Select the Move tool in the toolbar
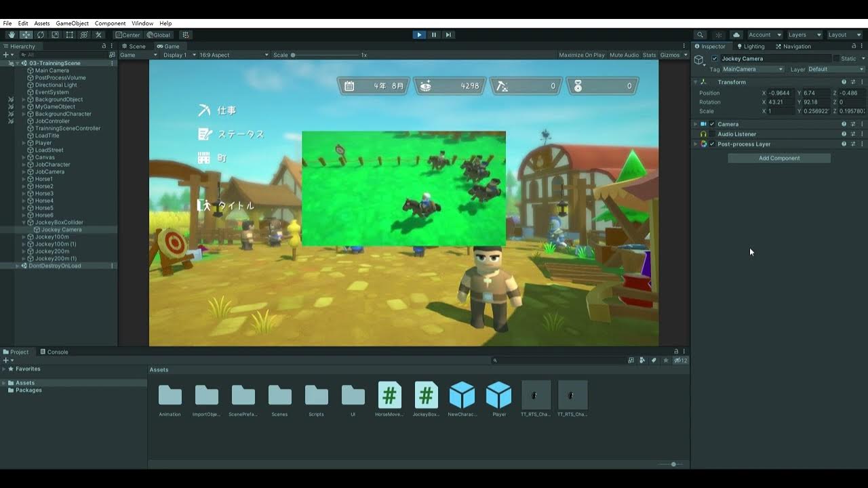Image resolution: width=868 pixels, height=488 pixels. click(26, 35)
